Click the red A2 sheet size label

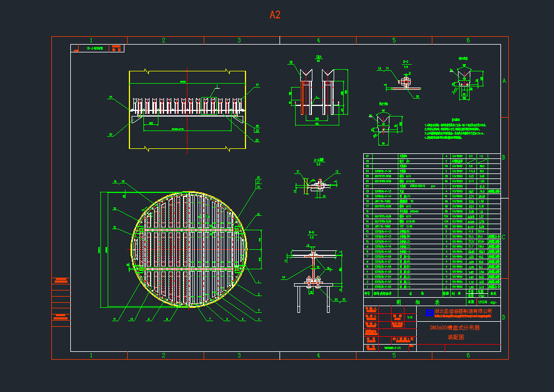click(275, 15)
